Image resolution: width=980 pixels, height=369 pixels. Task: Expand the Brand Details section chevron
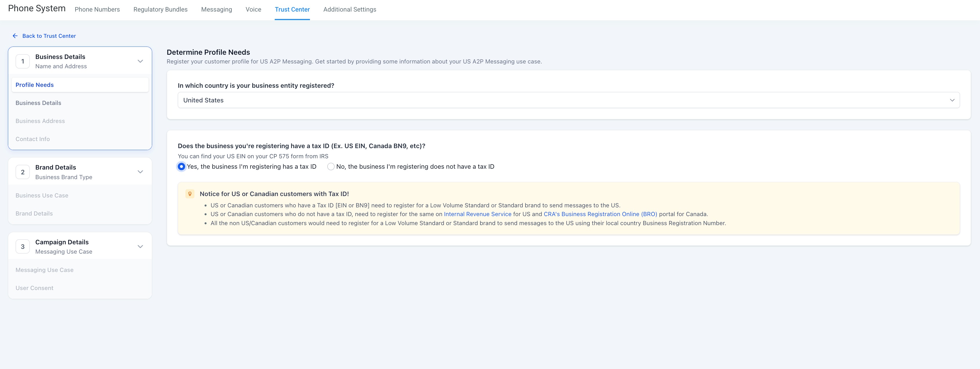pos(140,171)
